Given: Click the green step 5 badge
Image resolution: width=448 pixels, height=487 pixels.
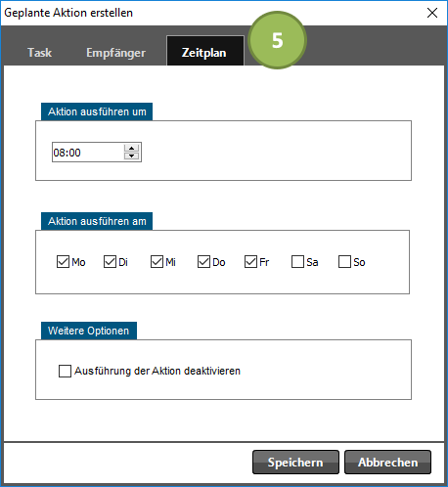Looking at the screenshot, I should 277,40.
